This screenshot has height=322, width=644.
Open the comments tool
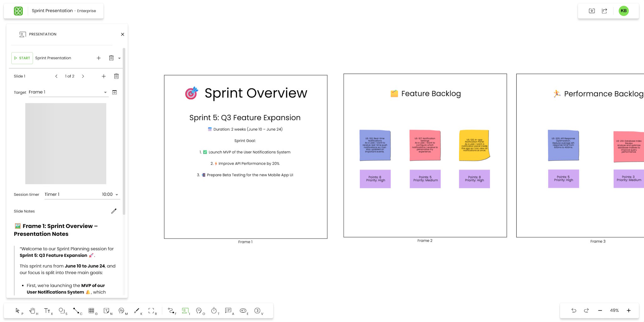pos(228,311)
